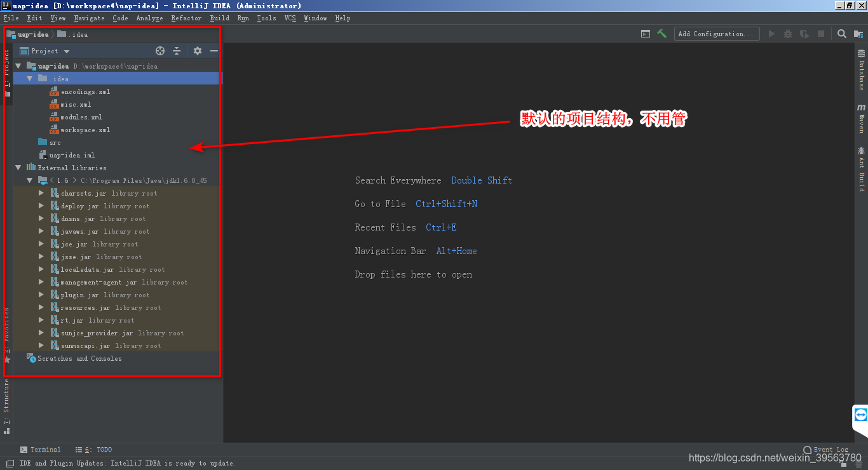
Task: Open the Terminal tool window tab
Action: click(40, 449)
